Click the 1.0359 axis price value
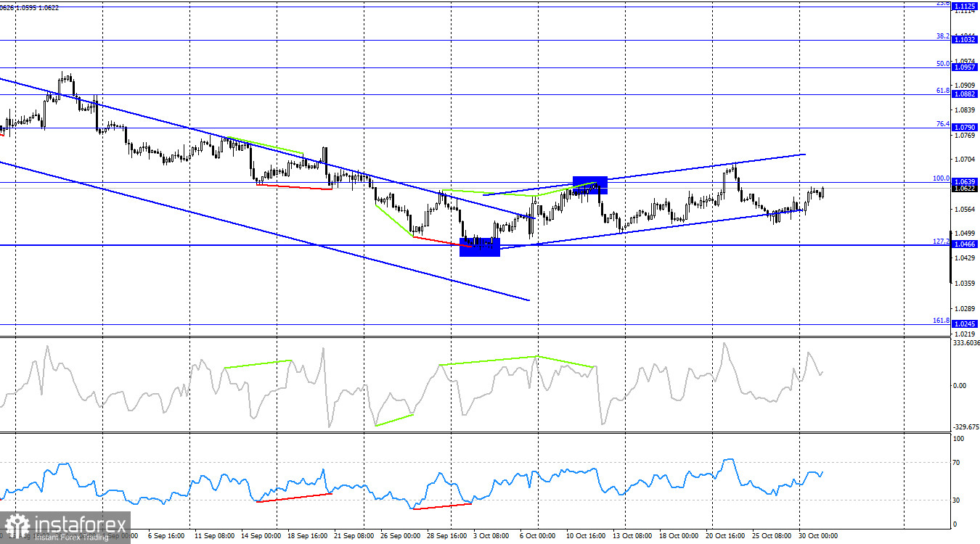This screenshot has width=980, height=544. click(965, 284)
